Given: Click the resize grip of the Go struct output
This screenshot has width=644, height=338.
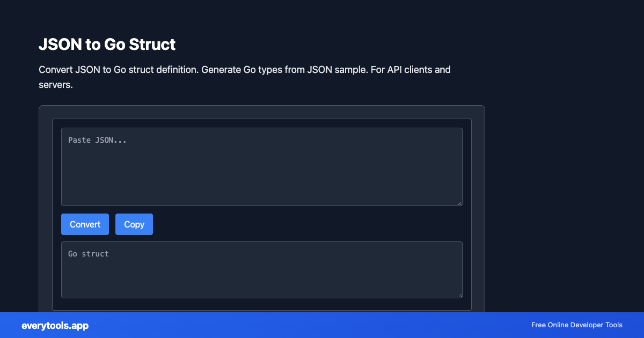Looking at the screenshot, I should tap(459, 295).
